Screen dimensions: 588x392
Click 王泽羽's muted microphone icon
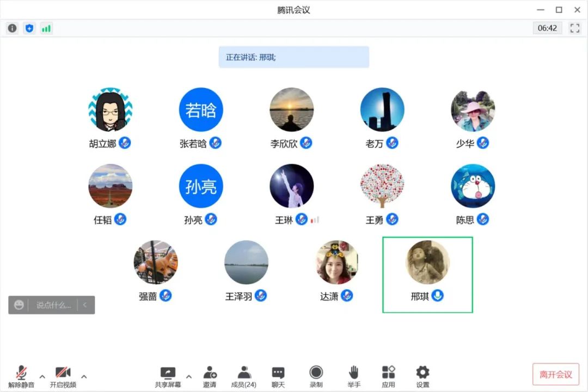point(261,296)
